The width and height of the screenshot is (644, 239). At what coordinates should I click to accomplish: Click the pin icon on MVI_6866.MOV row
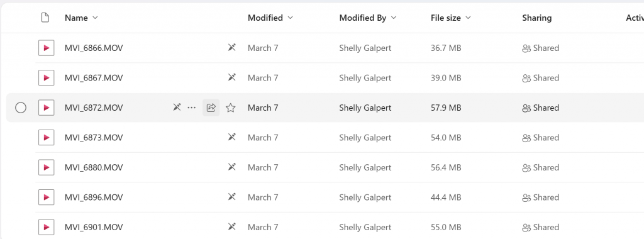(x=231, y=48)
